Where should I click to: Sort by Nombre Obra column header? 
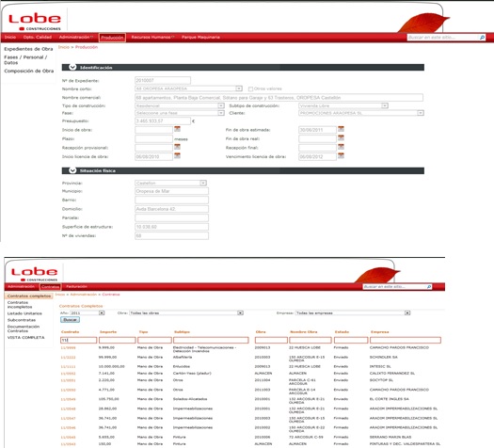303,332
